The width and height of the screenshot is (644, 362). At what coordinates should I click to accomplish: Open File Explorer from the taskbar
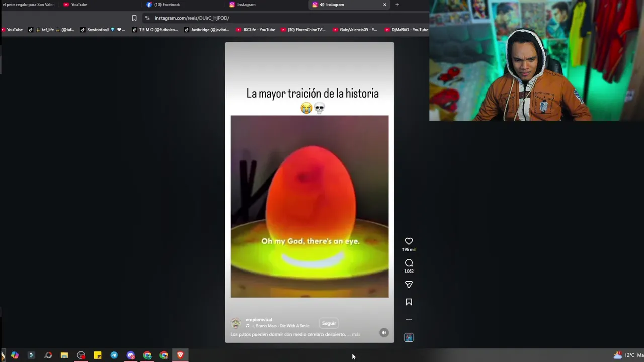[x=64, y=355]
